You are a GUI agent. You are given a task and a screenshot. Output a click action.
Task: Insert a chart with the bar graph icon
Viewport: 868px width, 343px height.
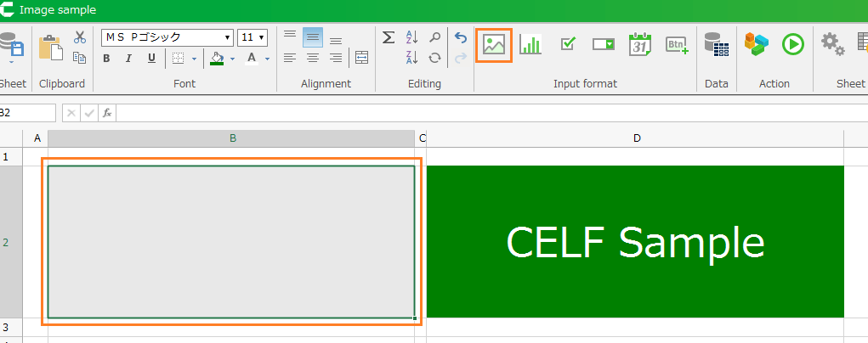point(530,45)
